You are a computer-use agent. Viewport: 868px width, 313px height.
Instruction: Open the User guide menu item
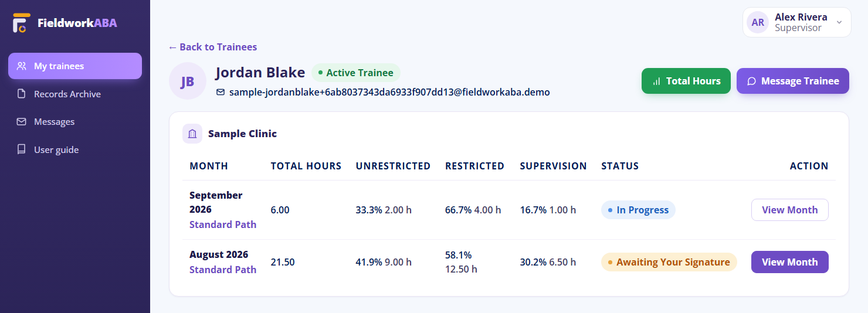(x=75, y=149)
